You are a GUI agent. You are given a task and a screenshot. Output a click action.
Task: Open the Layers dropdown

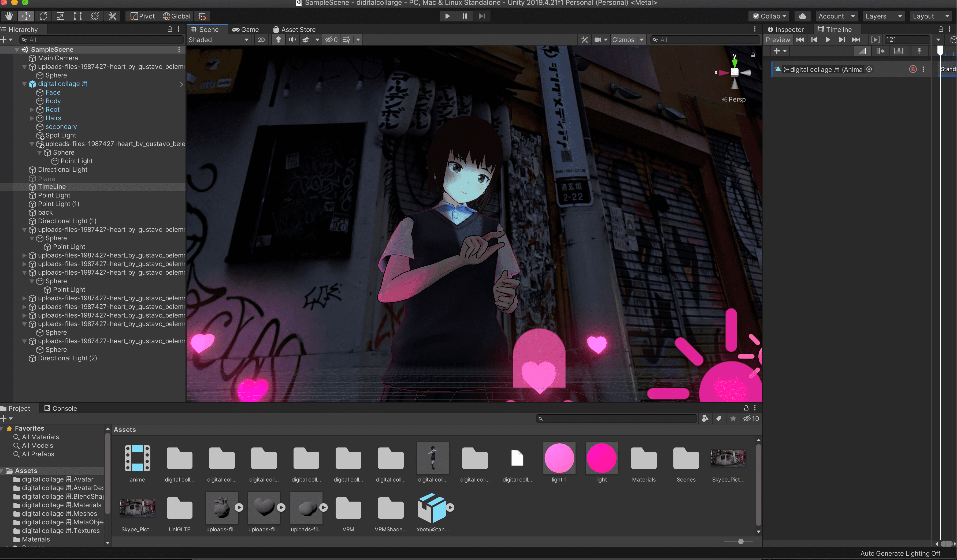pos(883,16)
